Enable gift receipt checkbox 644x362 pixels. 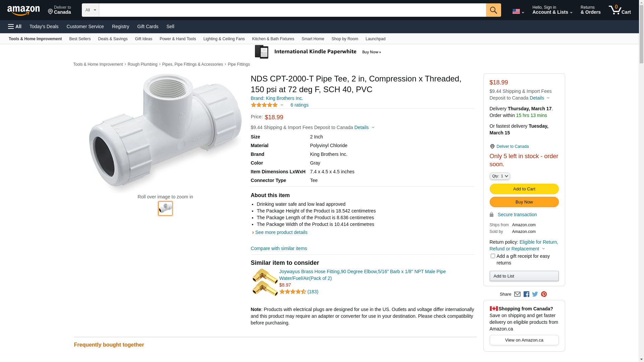click(493, 256)
